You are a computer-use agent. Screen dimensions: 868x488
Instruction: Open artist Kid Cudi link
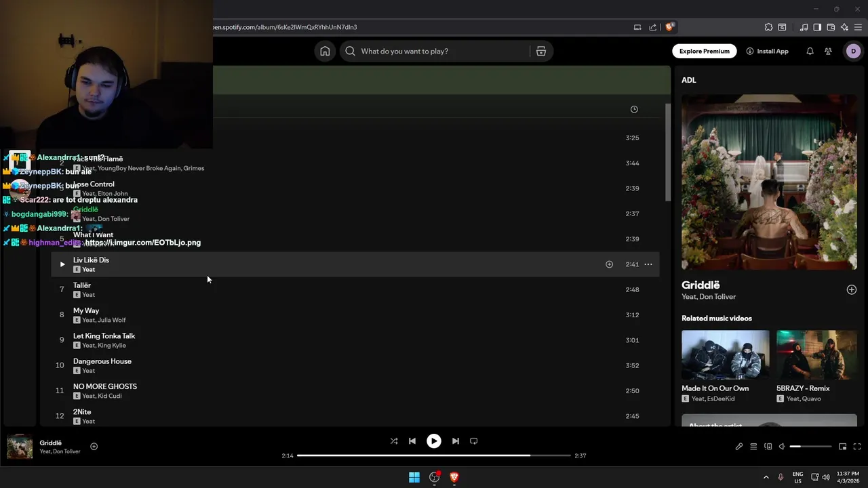click(x=110, y=396)
